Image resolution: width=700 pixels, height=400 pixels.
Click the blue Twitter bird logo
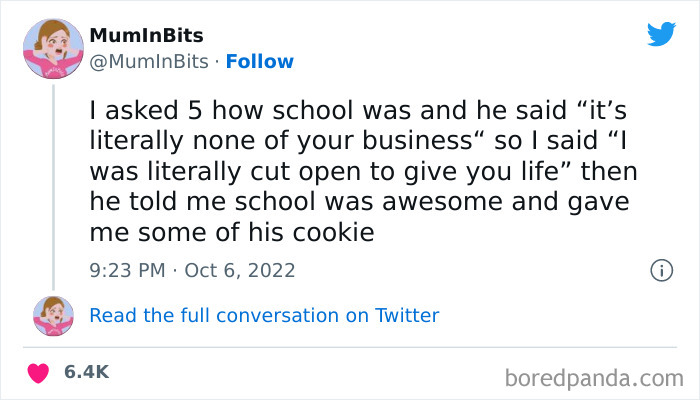(x=661, y=35)
